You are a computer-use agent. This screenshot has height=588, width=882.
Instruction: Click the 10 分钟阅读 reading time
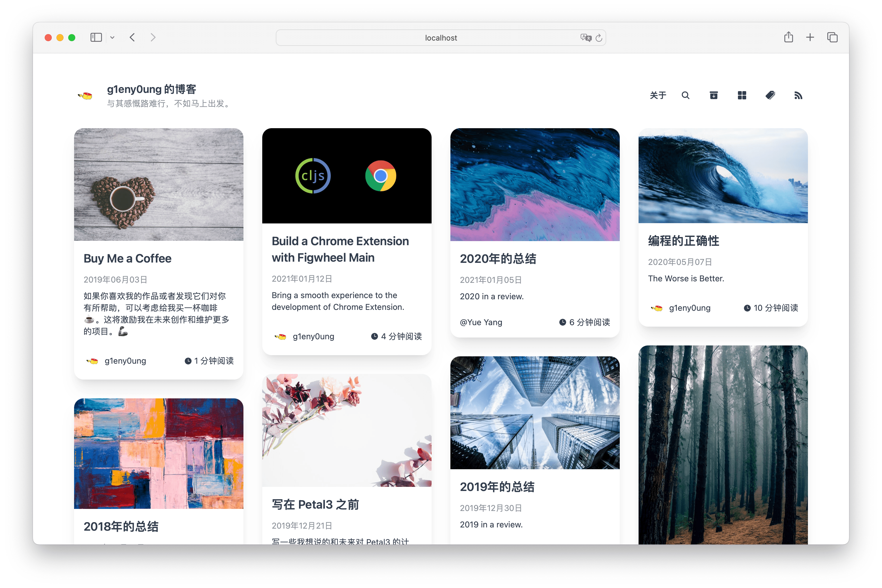776,308
